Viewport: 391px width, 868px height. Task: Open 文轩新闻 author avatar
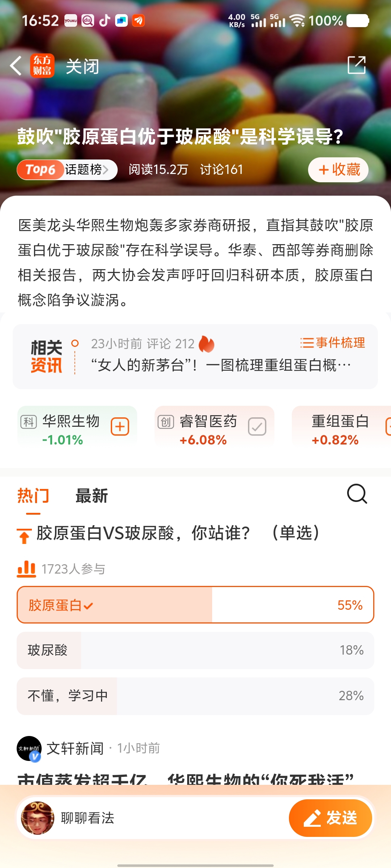[x=29, y=749]
